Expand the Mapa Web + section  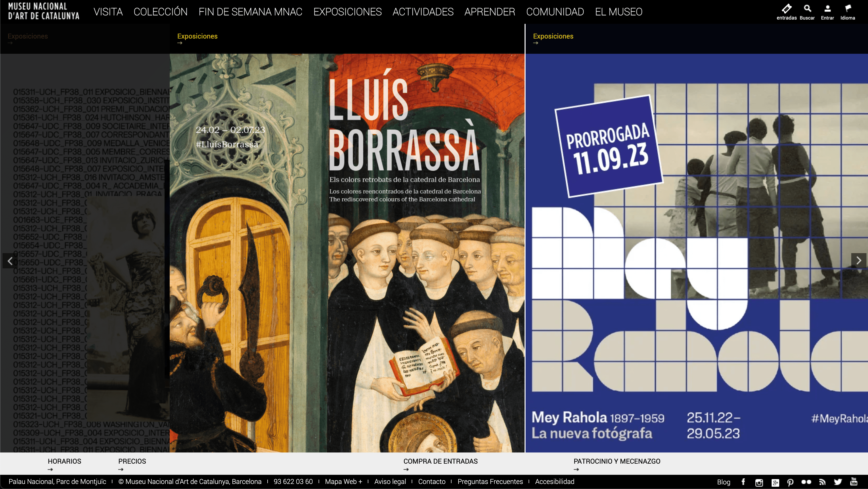click(343, 482)
